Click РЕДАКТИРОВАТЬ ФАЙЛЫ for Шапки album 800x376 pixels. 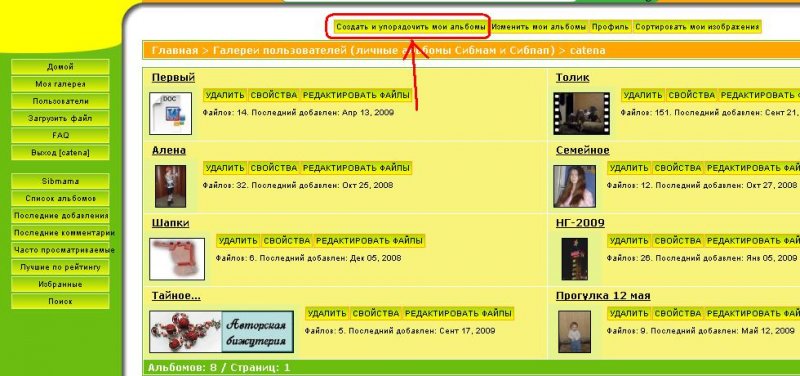[x=369, y=240]
